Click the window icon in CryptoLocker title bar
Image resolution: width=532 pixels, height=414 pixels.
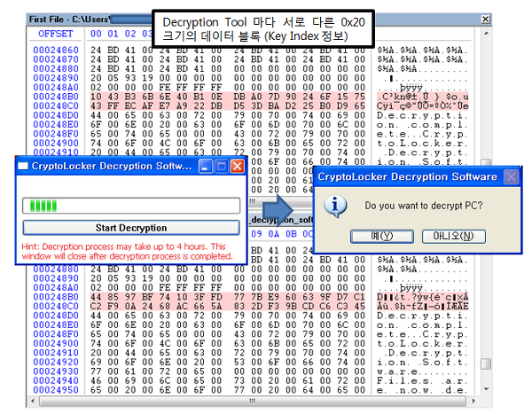(23, 167)
